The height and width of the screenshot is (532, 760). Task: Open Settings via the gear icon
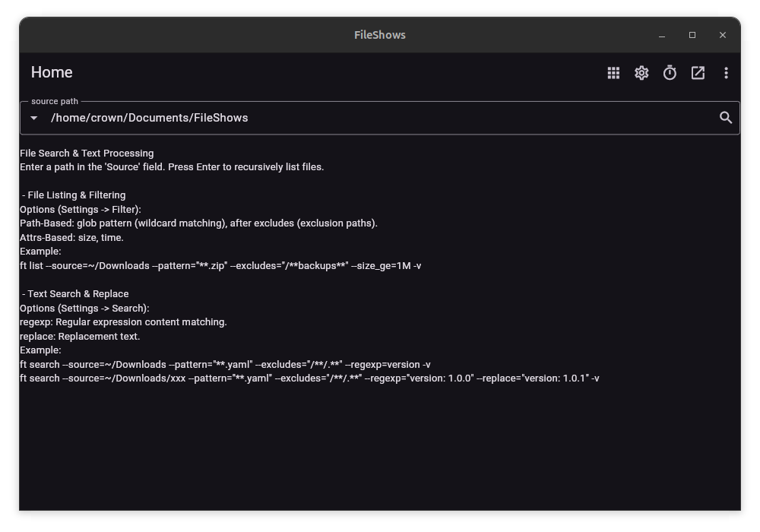(641, 72)
